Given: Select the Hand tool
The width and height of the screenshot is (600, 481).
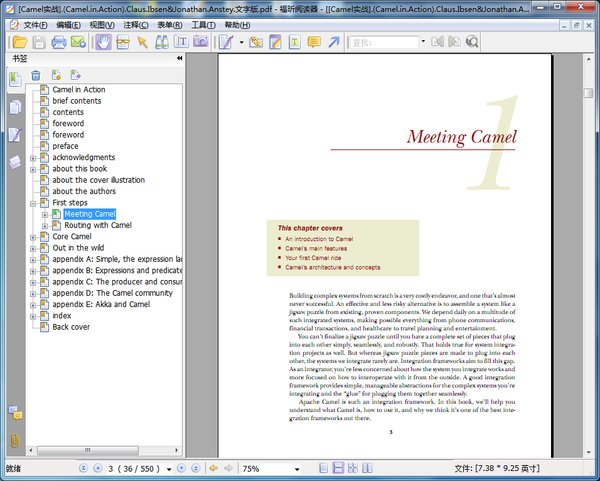Looking at the screenshot, I should coord(103,42).
